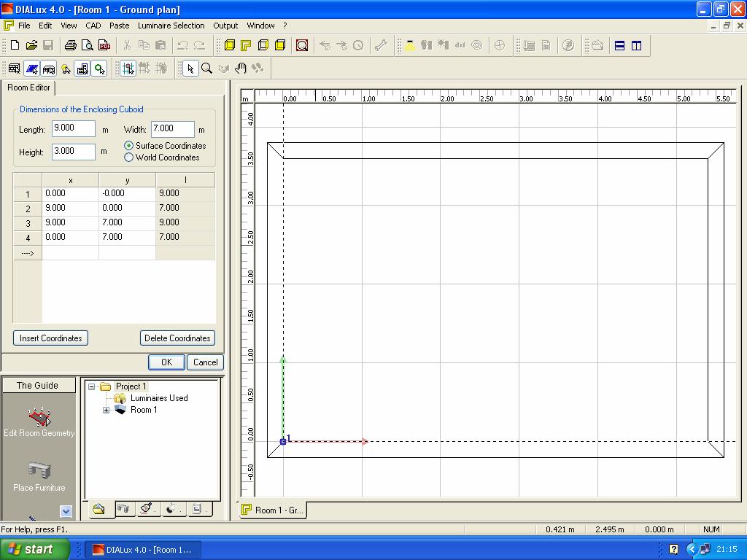Click the Delete Coordinates button
The image size is (747, 560).
pos(177,338)
